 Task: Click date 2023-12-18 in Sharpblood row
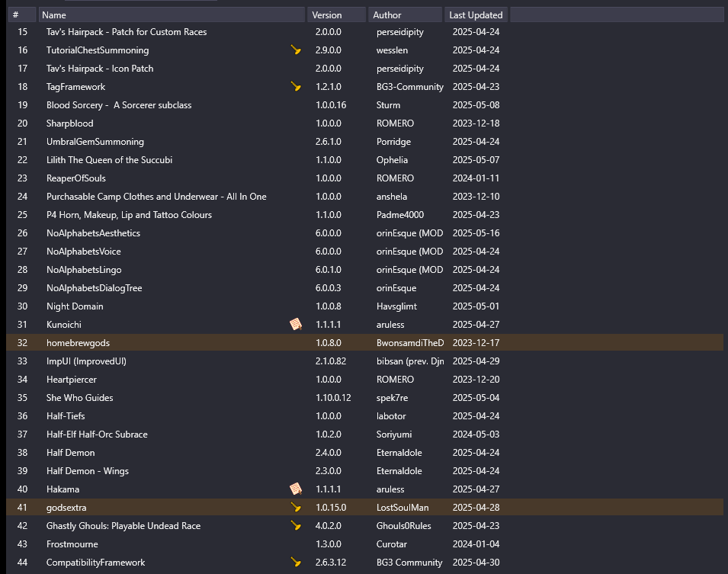476,123
